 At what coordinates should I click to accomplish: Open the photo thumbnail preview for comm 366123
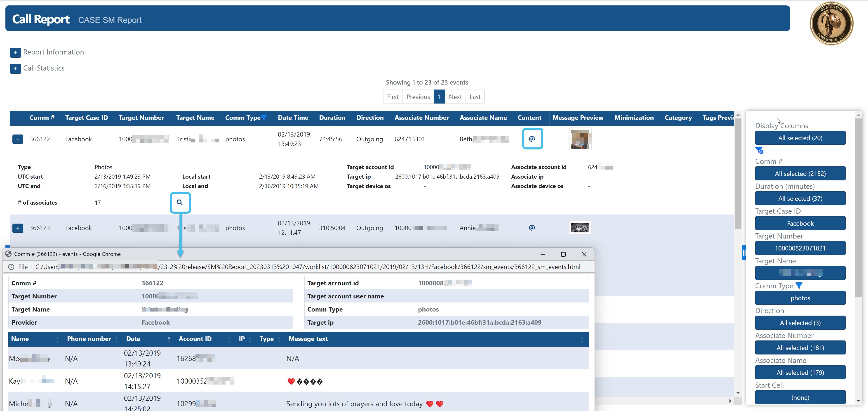point(580,228)
